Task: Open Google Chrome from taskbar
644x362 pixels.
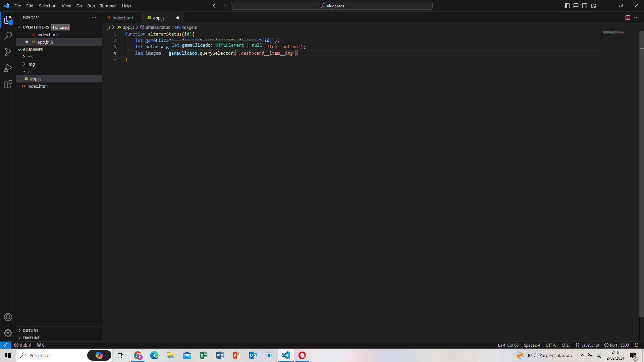Action: pos(138,355)
